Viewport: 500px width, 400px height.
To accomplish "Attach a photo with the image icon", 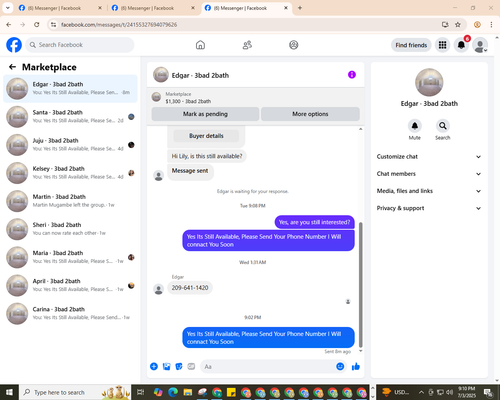I will point(166,367).
